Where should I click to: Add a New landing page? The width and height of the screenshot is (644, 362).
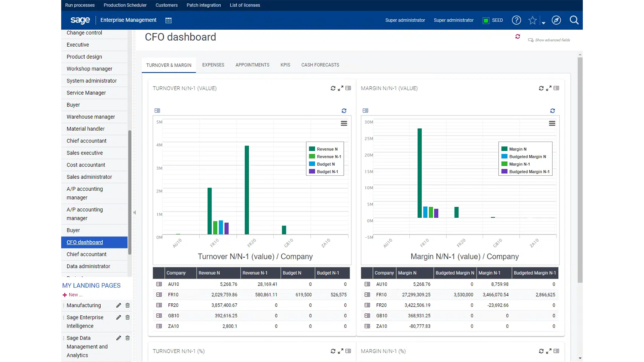coord(73,295)
